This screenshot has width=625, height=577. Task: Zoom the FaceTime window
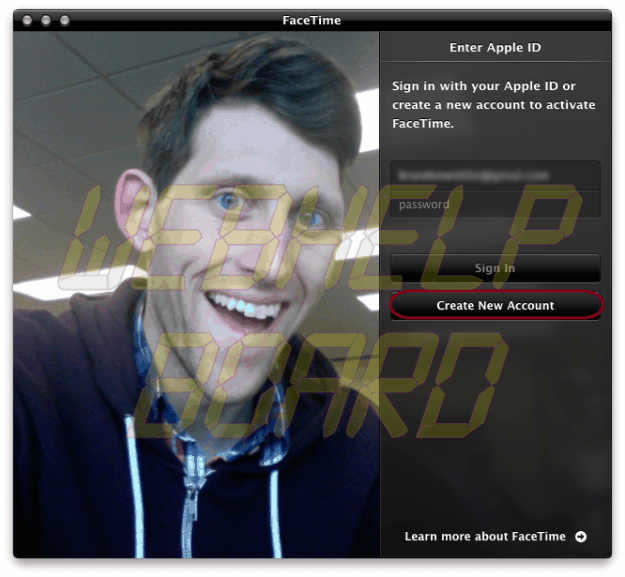tap(65, 20)
